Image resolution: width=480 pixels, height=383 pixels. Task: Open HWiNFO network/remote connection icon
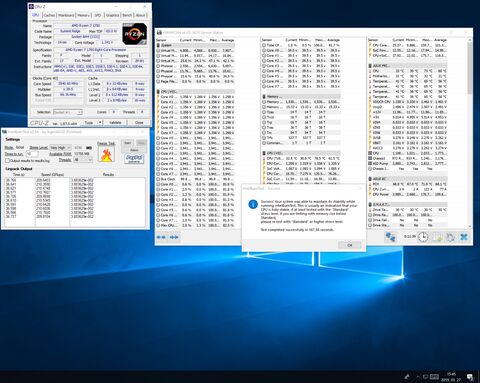coord(390,237)
